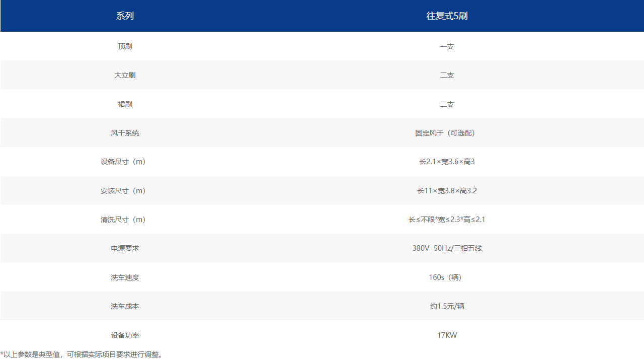Click the 380V 50Hz/三相五线 value
644x360 pixels.
(447, 248)
